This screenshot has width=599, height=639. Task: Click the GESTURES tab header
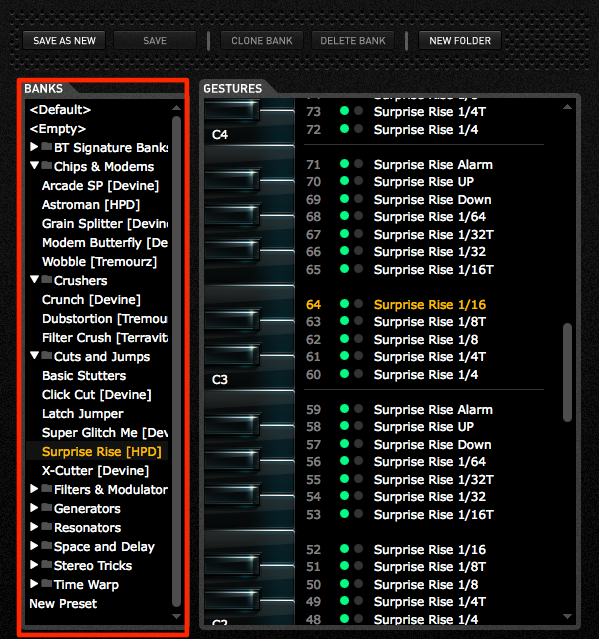(x=233, y=88)
